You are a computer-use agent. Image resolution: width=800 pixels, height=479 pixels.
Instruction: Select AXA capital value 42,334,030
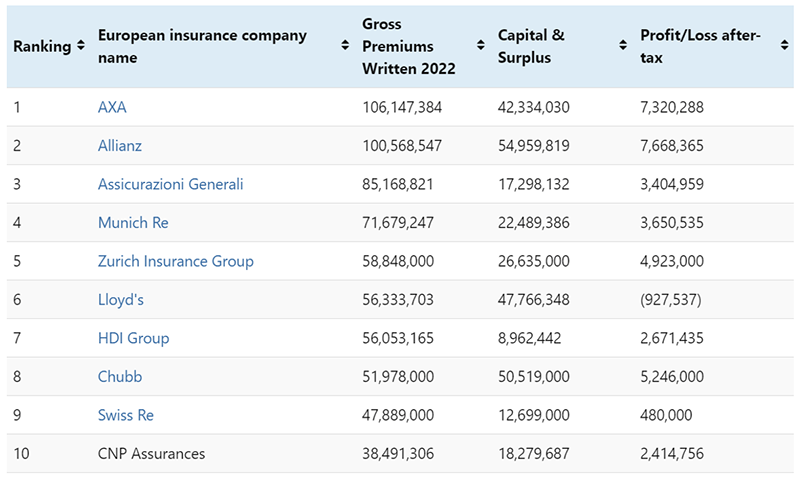coord(534,107)
